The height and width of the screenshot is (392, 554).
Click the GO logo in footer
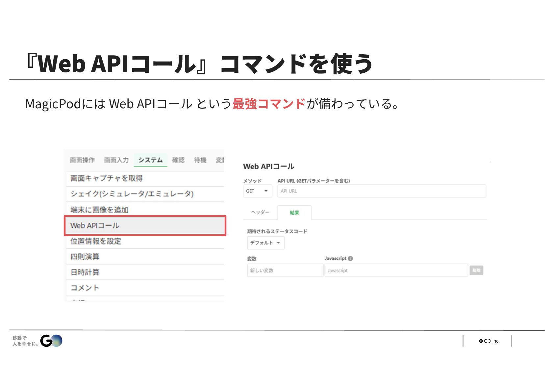coord(51,341)
